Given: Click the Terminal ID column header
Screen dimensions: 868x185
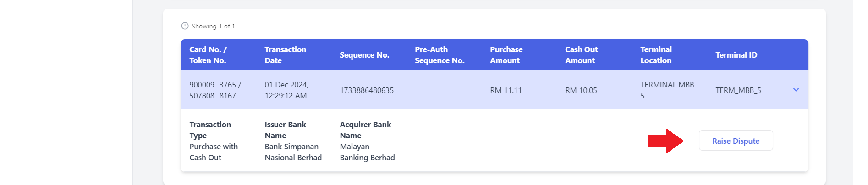Looking at the screenshot, I should [x=736, y=55].
